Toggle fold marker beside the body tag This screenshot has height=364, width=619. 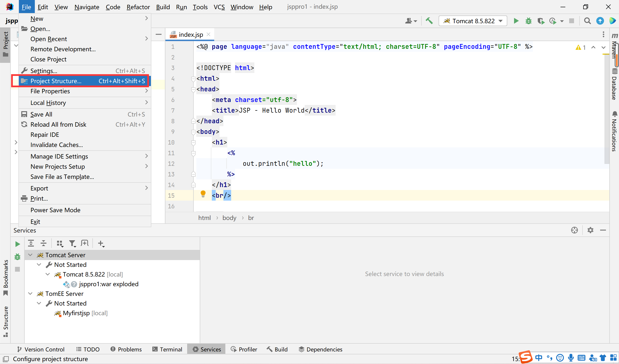[193, 132]
